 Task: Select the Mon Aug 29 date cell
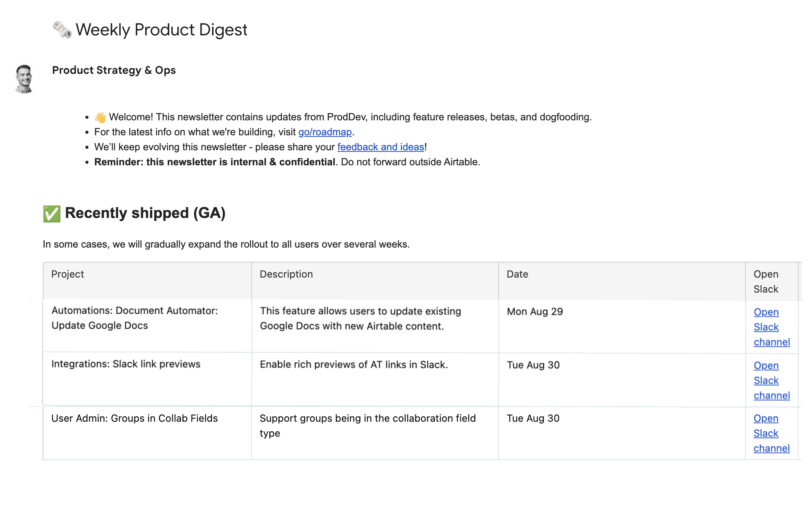535,312
